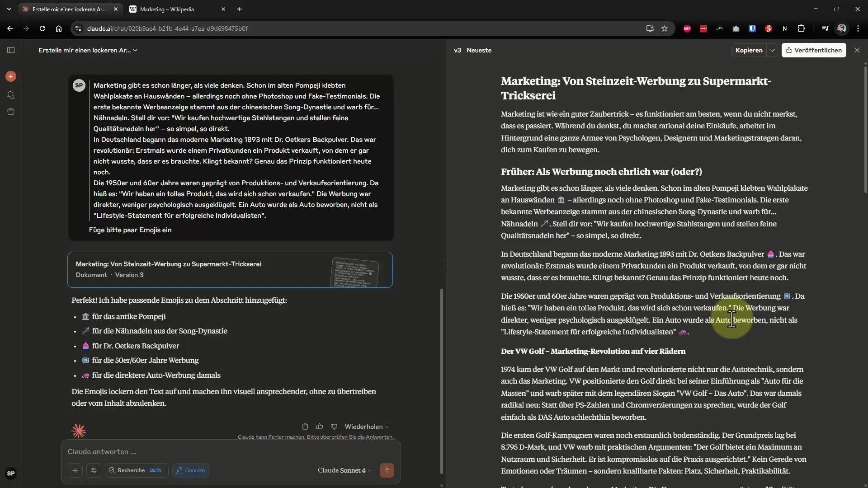Screen dimensions: 868x488
Task: Click the Claude antworten input field
Action: point(231,452)
